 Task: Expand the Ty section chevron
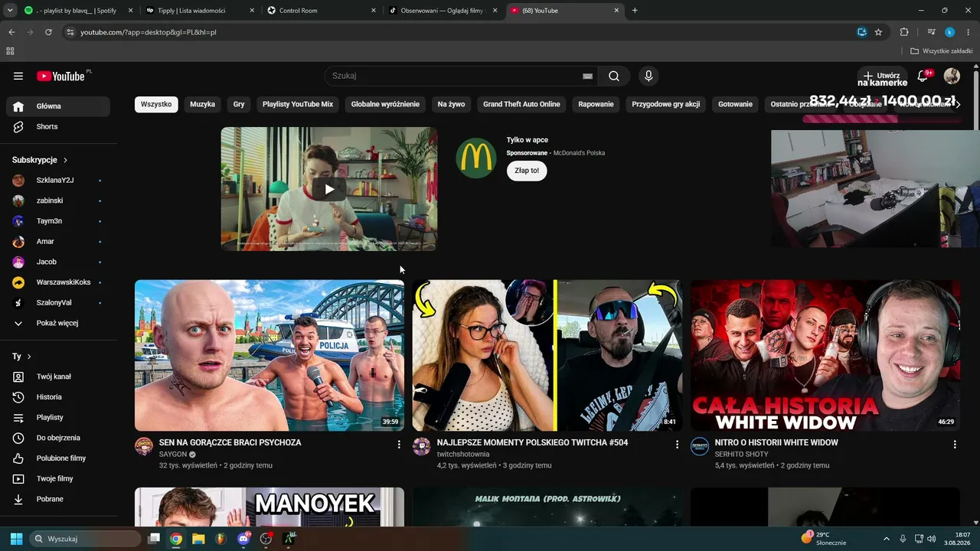tap(29, 357)
